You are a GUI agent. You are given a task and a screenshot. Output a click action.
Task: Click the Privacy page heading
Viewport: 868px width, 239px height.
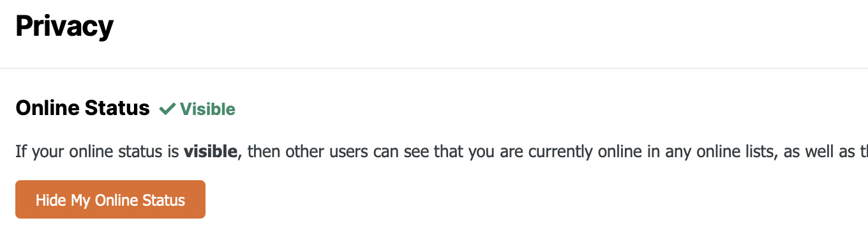64,26
